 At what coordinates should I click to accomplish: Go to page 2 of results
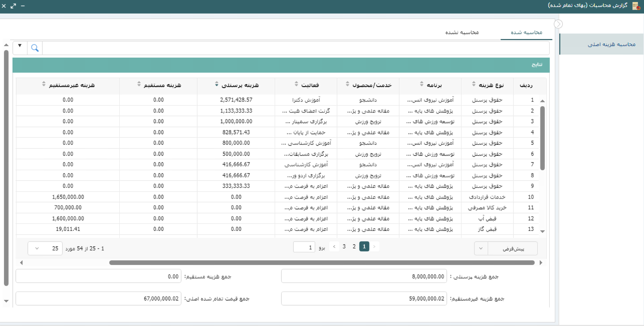[354, 247]
